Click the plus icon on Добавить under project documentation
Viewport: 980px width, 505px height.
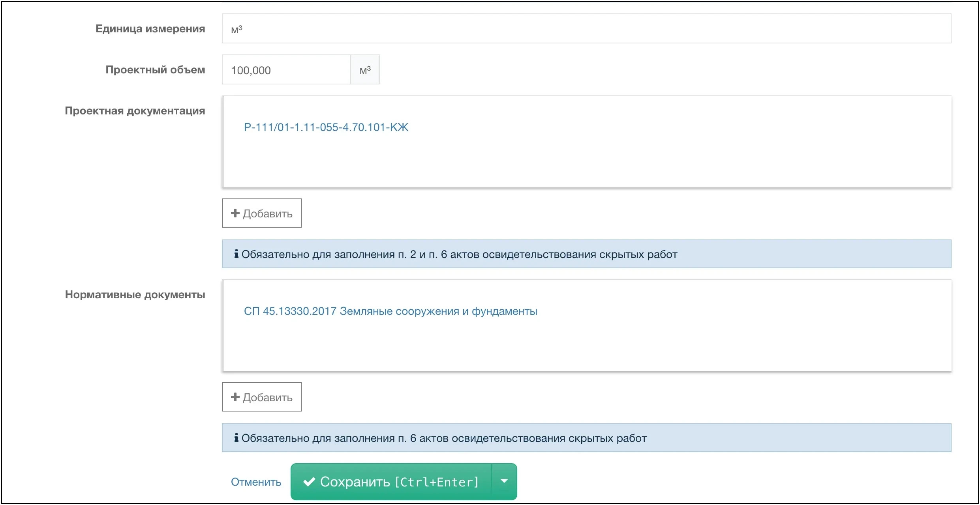pyautogui.click(x=235, y=213)
